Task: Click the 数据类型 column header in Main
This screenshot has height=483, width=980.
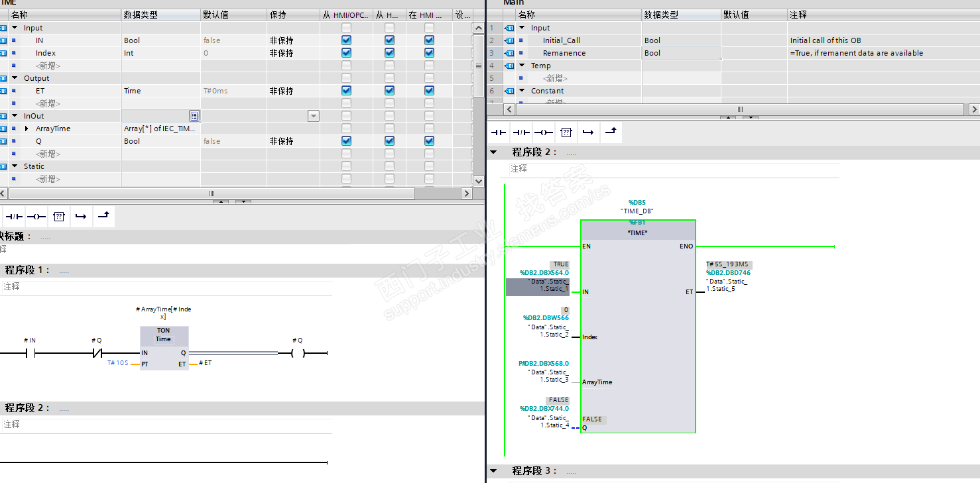Action: 681,15
